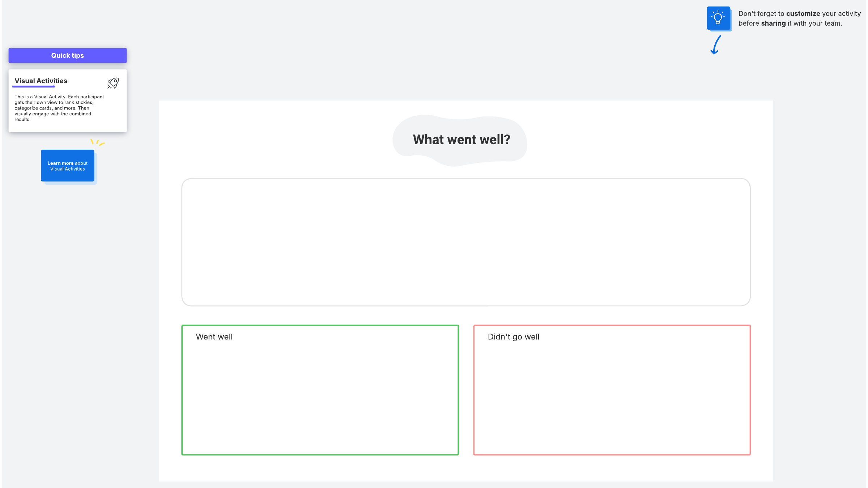The width and height of the screenshot is (868, 488).
Task: Select the yellow sparkle marks above Learn more
Action: 97,142
